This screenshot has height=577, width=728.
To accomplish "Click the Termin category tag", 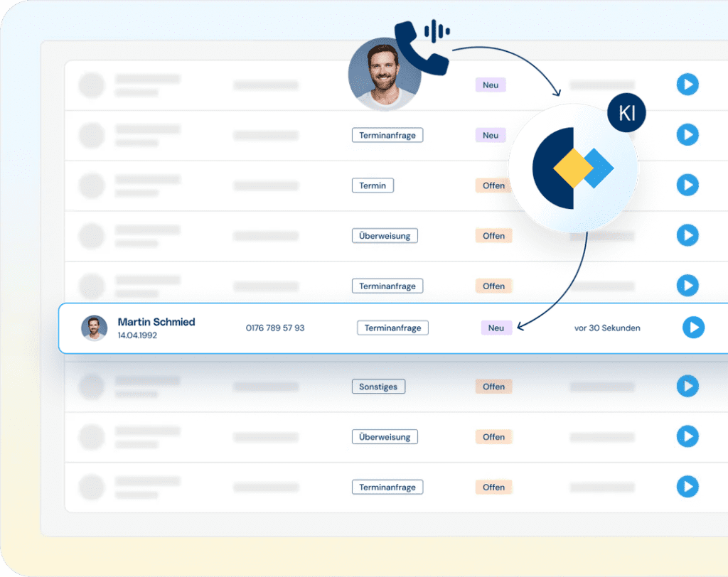I will pos(373,185).
